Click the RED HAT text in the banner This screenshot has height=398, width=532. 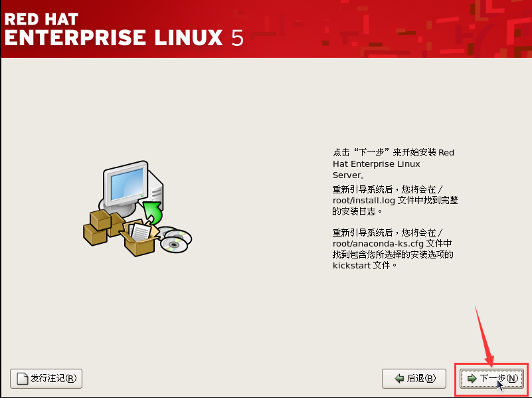tap(41, 19)
